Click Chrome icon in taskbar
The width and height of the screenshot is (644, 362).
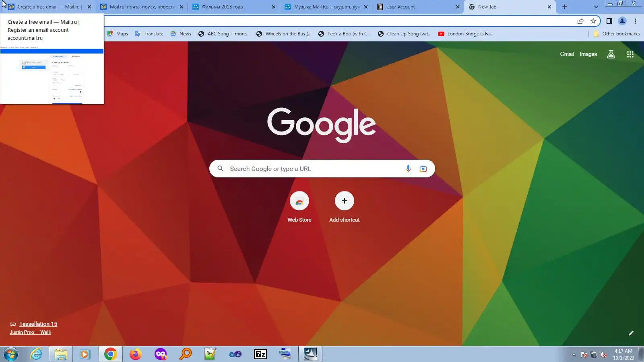[x=110, y=354]
